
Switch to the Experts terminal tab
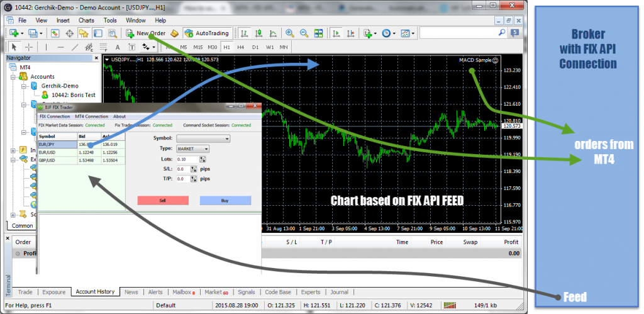click(x=311, y=292)
